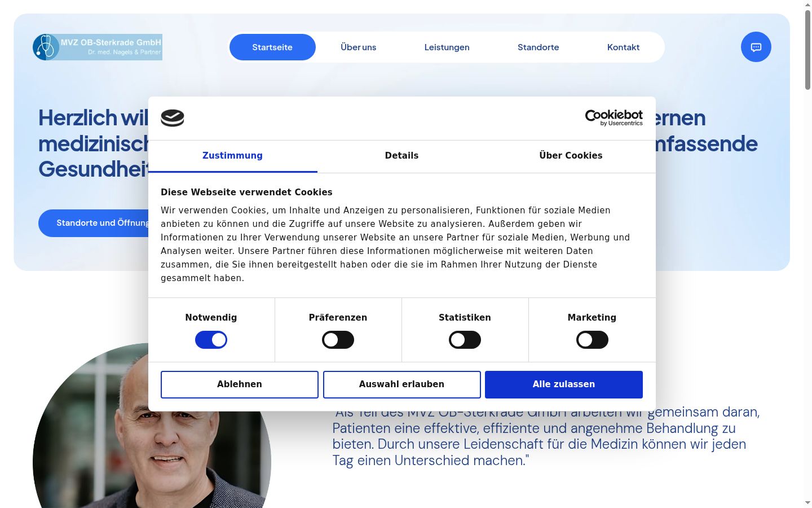Open the Kontakt navigation item
This screenshot has width=812, height=508.
tap(623, 47)
